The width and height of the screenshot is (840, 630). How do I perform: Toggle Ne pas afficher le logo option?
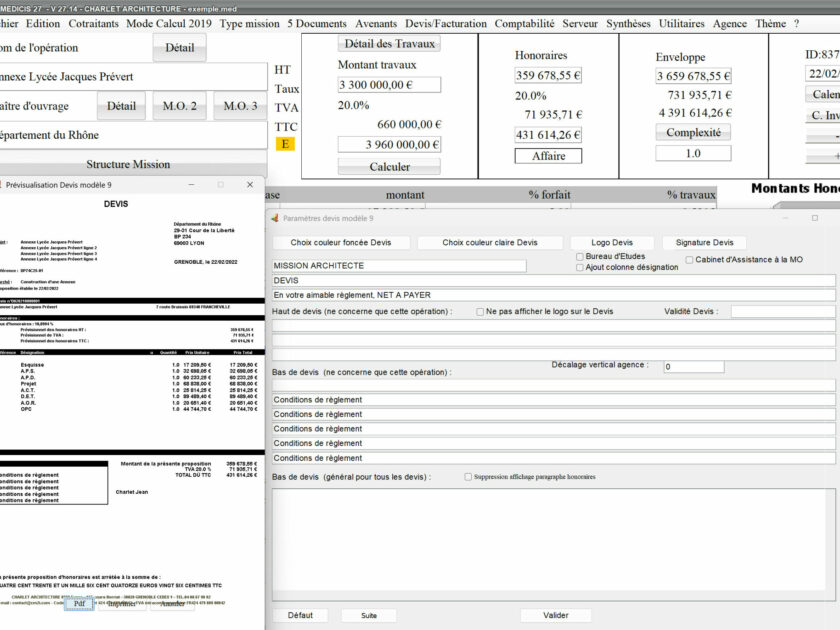coord(480,312)
